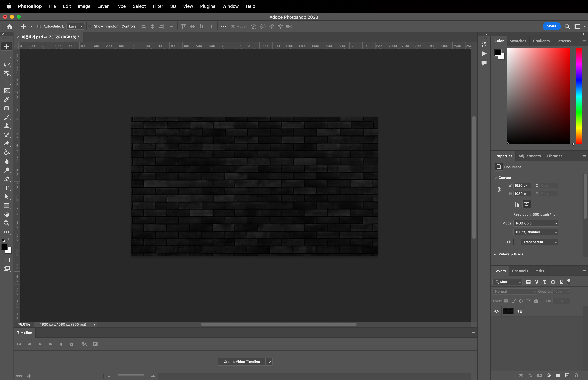The width and height of the screenshot is (588, 380).
Task: Hide the 배경 layer visibility eye
Action: click(x=496, y=311)
